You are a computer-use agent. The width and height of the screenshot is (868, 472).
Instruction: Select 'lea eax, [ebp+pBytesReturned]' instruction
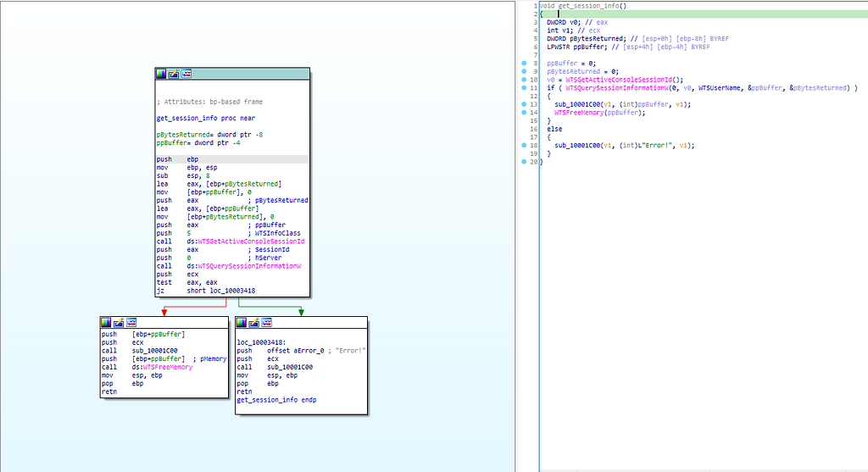click(x=220, y=184)
